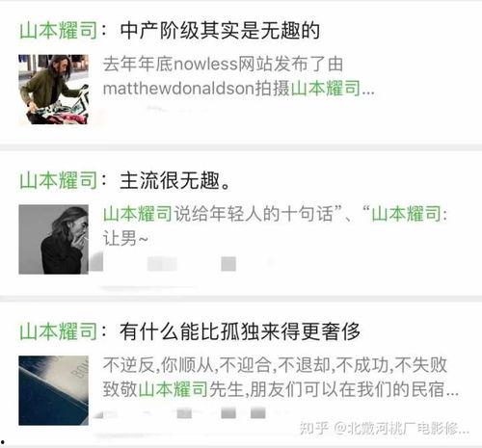
Task: Open the thumbnail of man in green jacket
Action: click(x=53, y=90)
